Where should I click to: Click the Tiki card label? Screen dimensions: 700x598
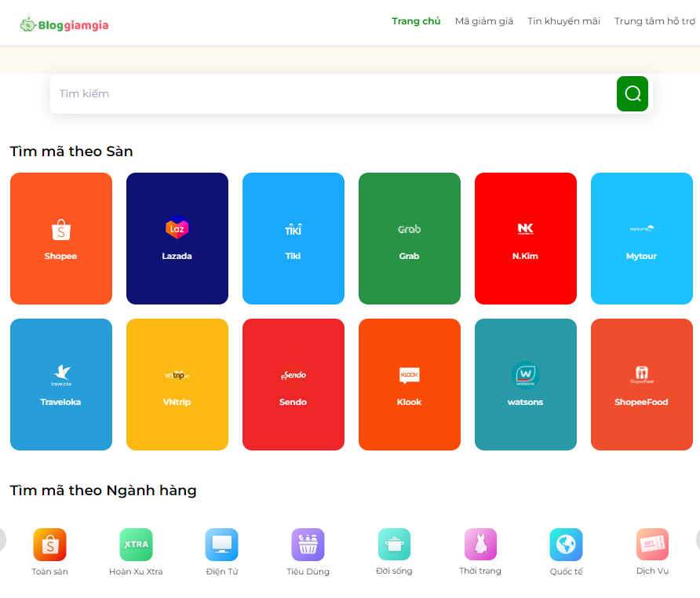click(x=293, y=256)
